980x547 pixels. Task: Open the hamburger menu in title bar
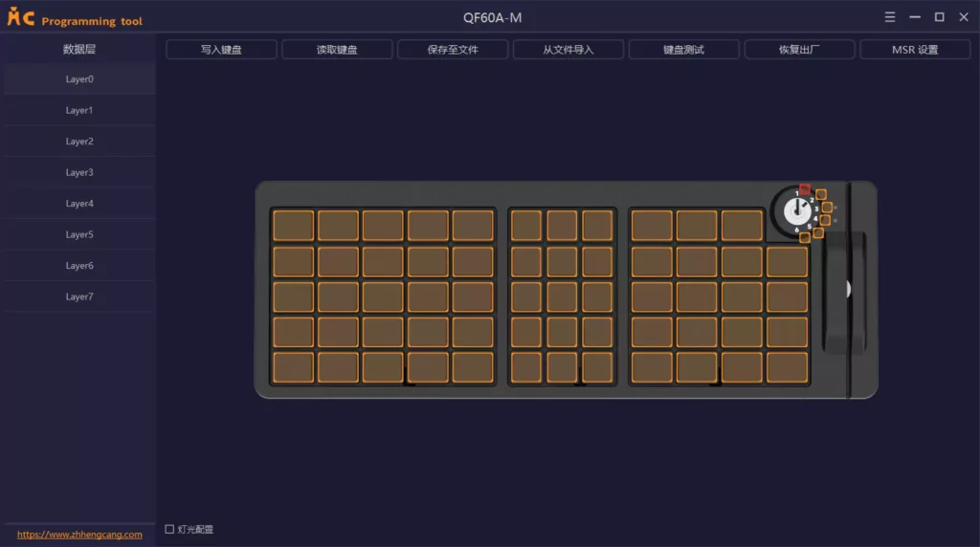(890, 17)
